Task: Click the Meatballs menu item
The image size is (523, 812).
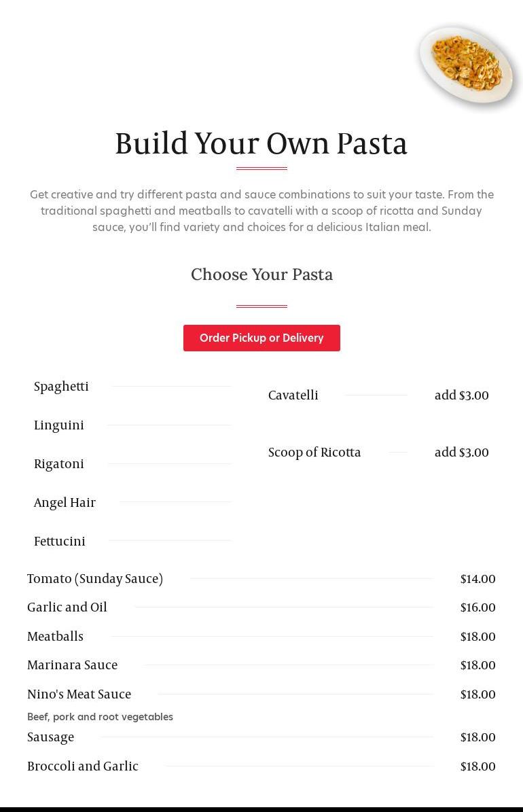Action: pos(55,637)
